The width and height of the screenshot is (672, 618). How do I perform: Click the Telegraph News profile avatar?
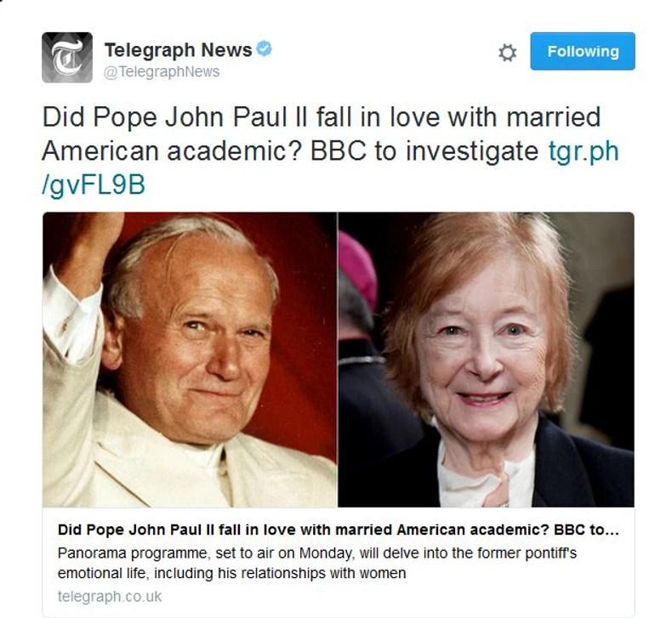67,58
